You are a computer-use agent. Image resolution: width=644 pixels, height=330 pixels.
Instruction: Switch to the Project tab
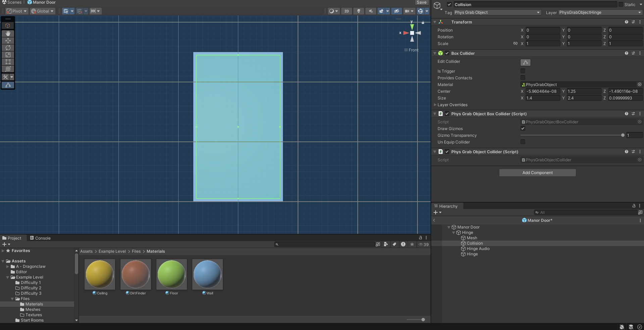[x=14, y=238]
